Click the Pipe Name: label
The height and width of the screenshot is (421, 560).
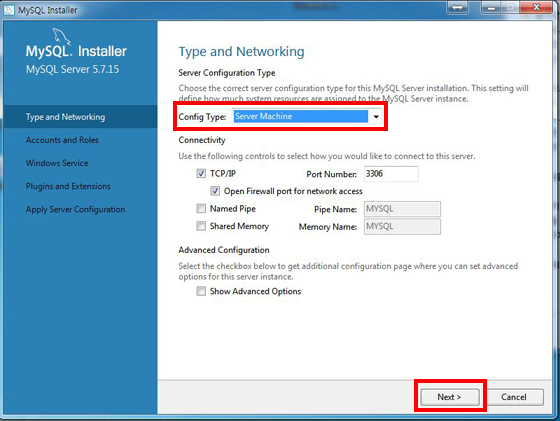coord(335,210)
